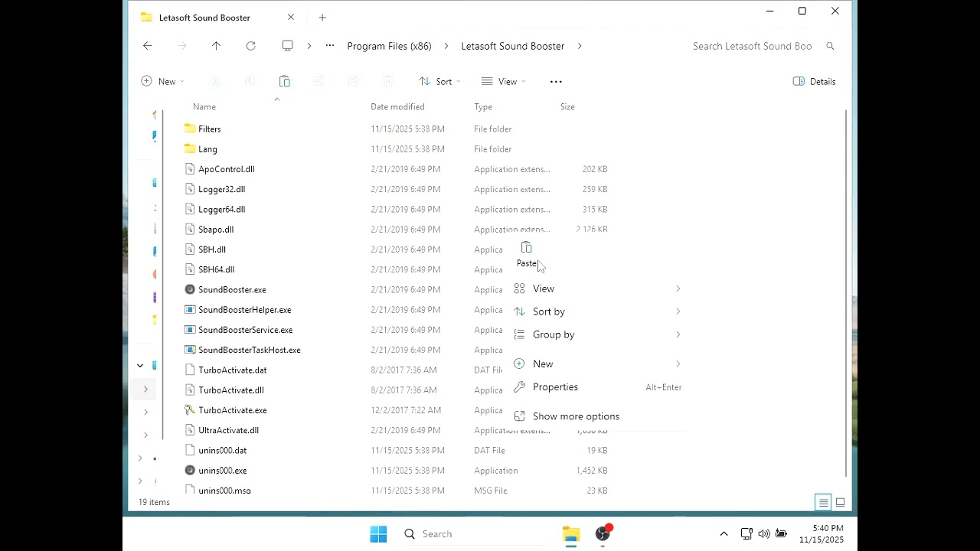The height and width of the screenshot is (551, 980).
Task: Open the See more toolbar menu
Action: [556, 81]
